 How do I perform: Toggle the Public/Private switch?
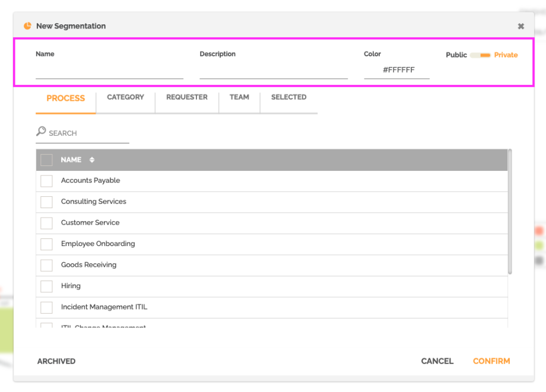[x=480, y=55]
